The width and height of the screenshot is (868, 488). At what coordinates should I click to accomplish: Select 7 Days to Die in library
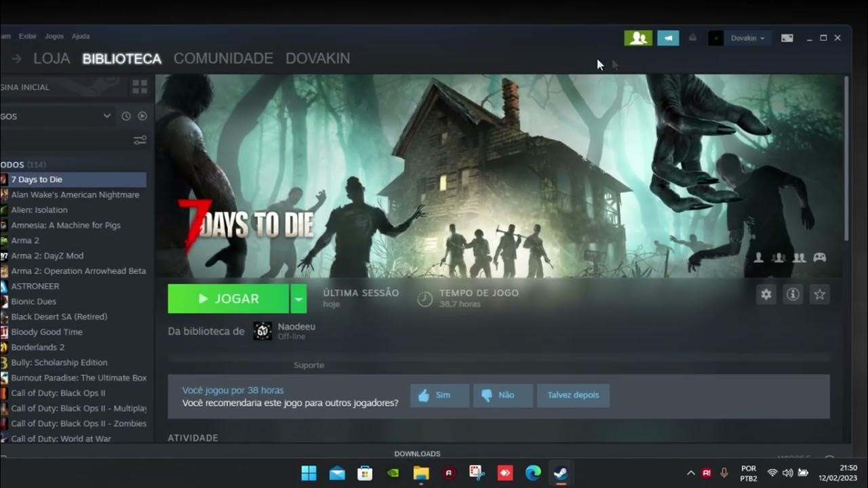click(73, 180)
